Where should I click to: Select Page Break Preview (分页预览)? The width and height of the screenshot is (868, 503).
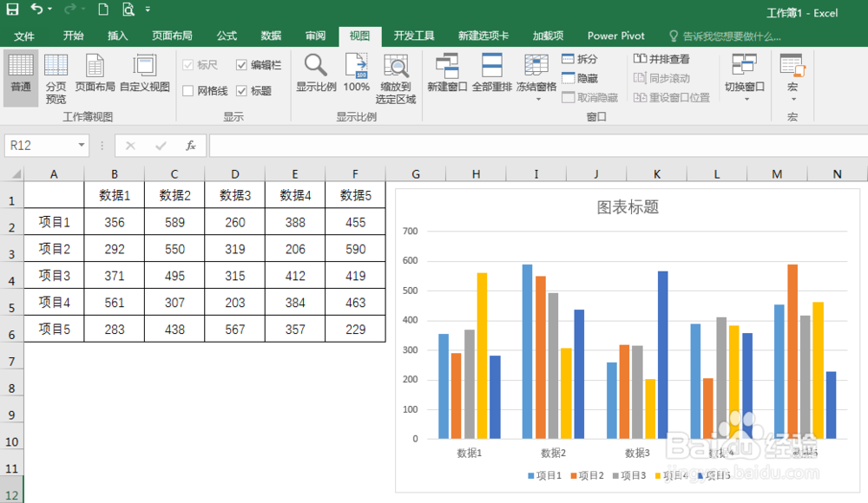click(56, 79)
